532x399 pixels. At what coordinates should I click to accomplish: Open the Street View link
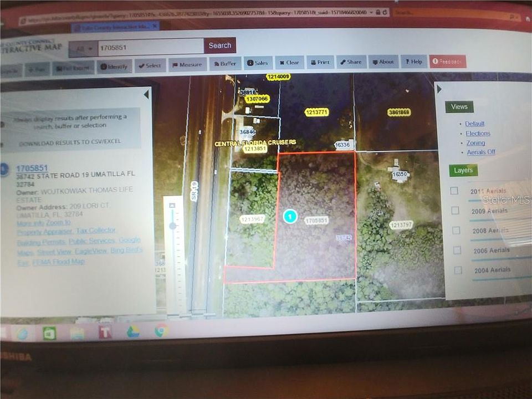point(54,252)
